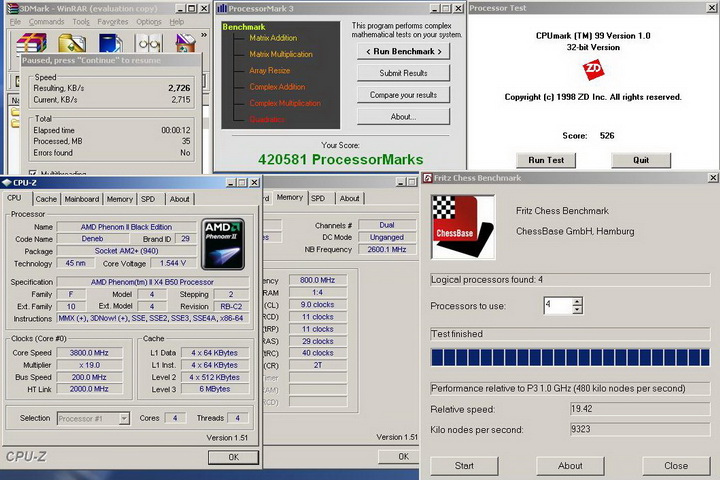Viewport: 720px width, 480px height.
Task: Click the ProcessorMark 3 title bar icon
Action: click(222, 8)
